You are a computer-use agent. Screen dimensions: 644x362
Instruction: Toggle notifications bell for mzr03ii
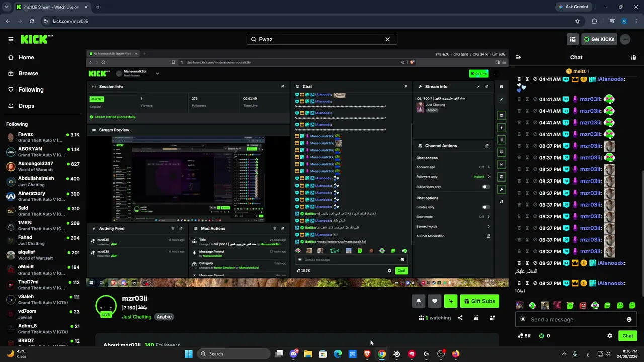[x=418, y=301]
